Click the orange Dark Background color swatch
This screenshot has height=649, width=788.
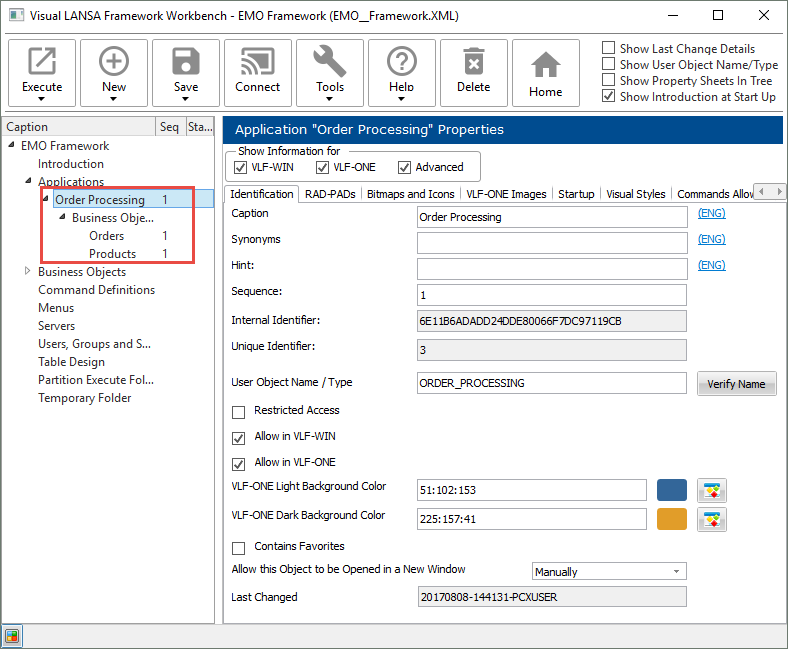tap(672, 519)
